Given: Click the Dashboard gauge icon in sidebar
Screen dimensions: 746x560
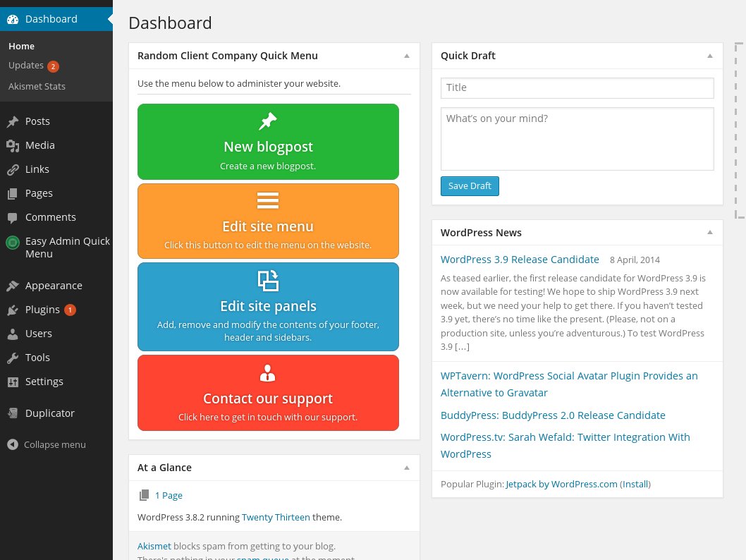Looking at the screenshot, I should pyautogui.click(x=13, y=20).
